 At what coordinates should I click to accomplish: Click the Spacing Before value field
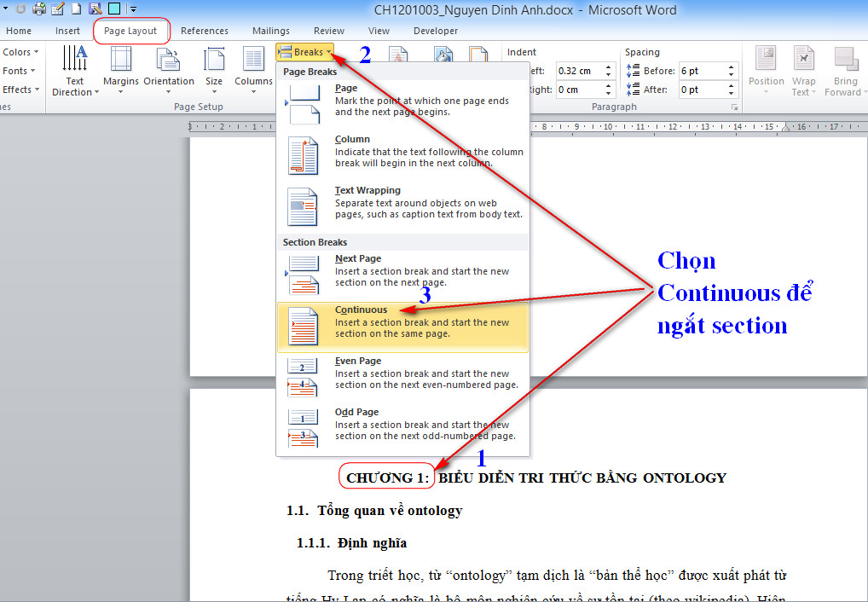point(702,71)
